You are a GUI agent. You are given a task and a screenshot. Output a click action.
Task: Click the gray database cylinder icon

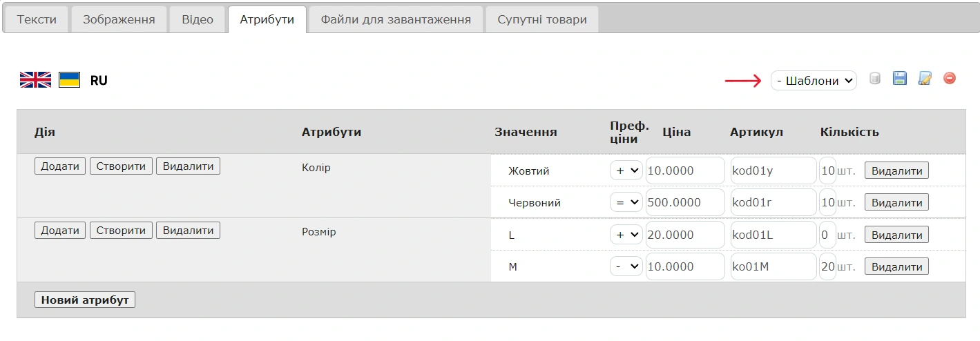pyautogui.click(x=875, y=79)
